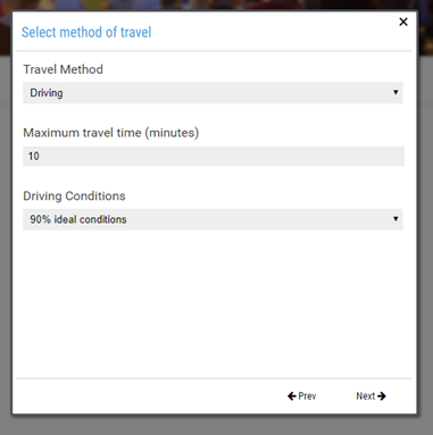The width and height of the screenshot is (433, 435).
Task: Click the right arrow icon beside Next
Action: pyautogui.click(x=382, y=396)
